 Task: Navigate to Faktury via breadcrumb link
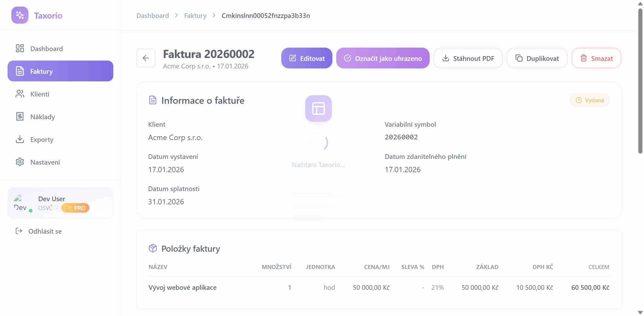click(x=195, y=15)
